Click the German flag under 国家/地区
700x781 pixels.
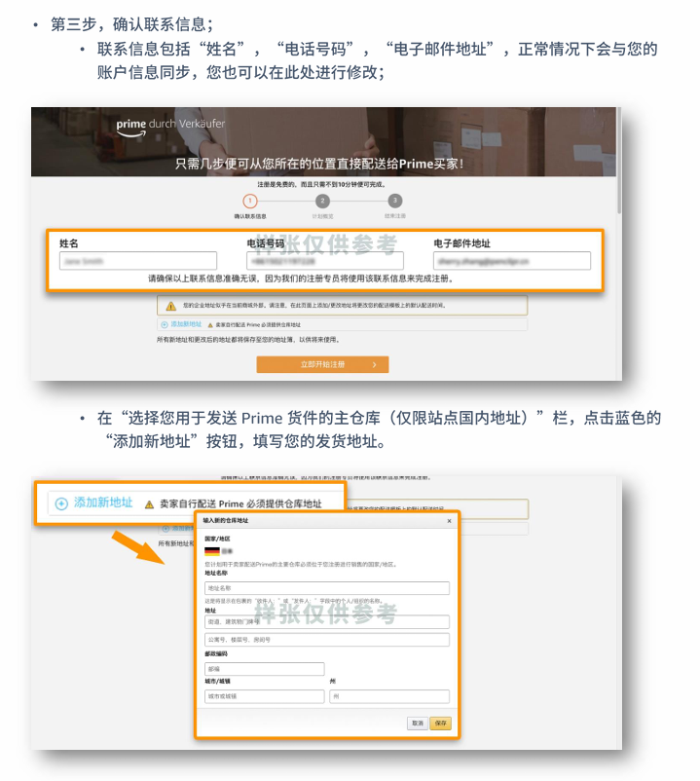click(x=212, y=551)
